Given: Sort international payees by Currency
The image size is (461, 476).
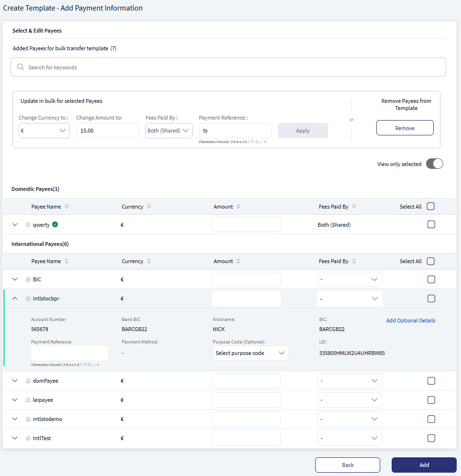Looking at the screenshot, I should (149, 261).
